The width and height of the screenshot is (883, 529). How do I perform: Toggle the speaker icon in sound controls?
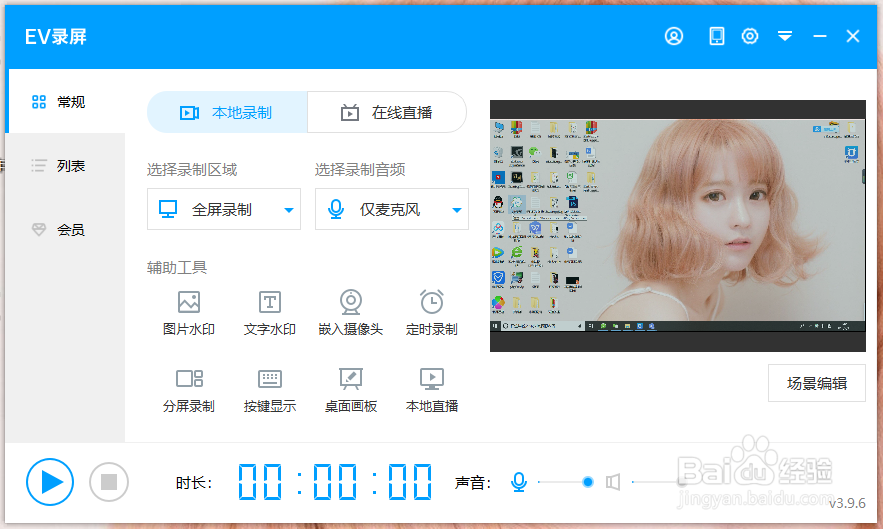click(613, 482)
